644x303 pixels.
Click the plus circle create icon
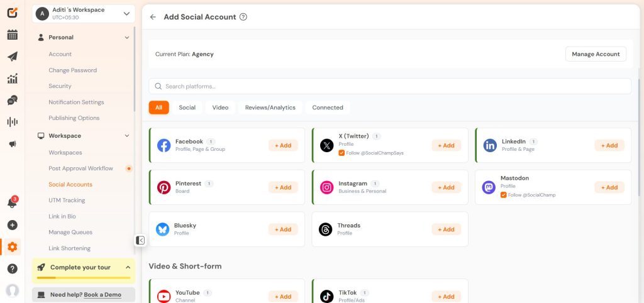(13, 225)
